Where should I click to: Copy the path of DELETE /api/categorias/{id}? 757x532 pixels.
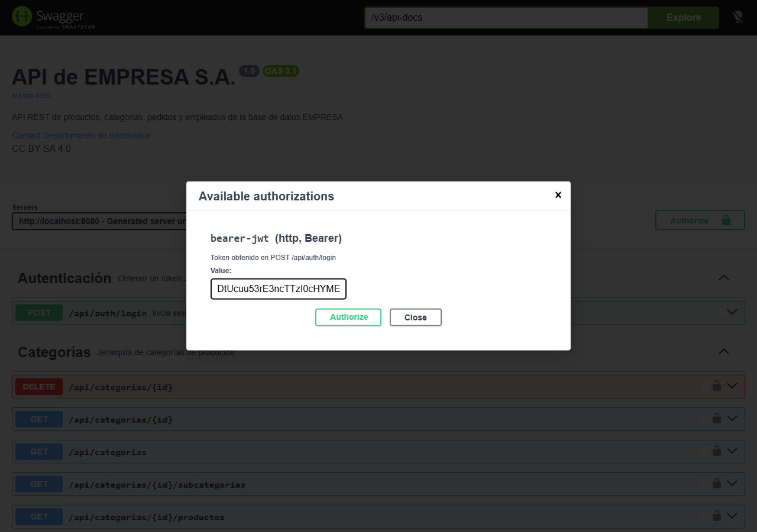[x=705, y=387]
